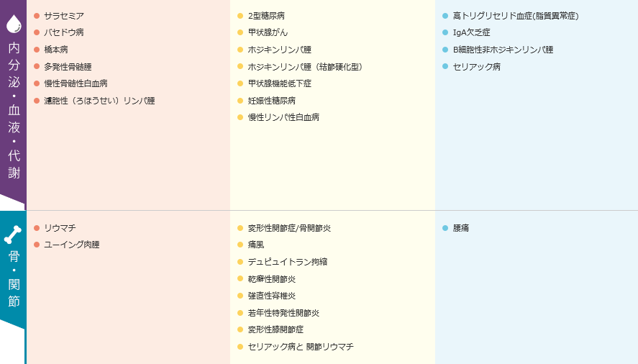Open 腰痛 in the blue column

461,228
